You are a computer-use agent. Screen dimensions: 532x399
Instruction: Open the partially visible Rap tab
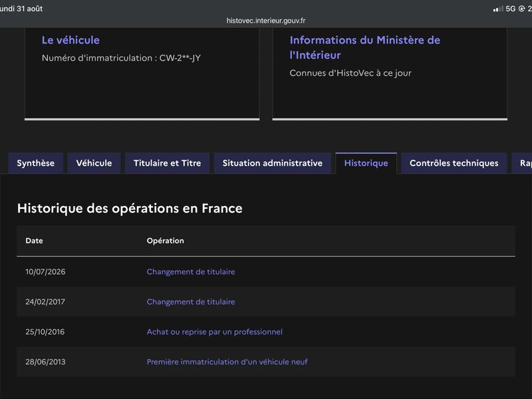(523, 163)
